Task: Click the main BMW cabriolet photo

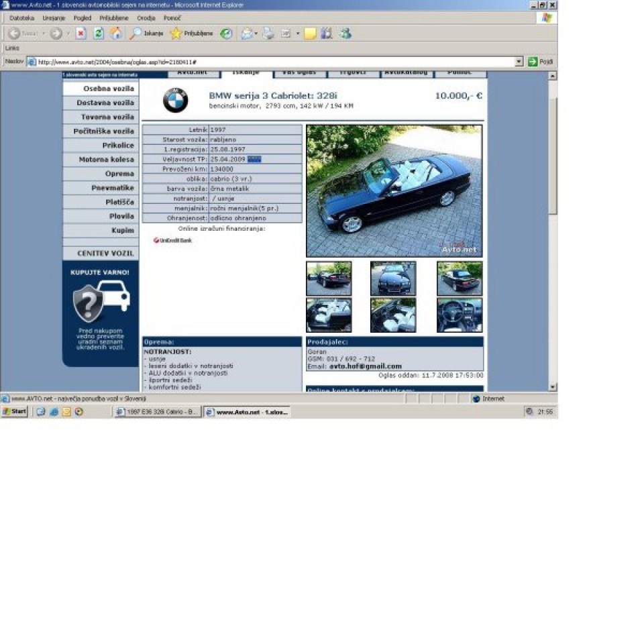Action: [x=394, y=191]
